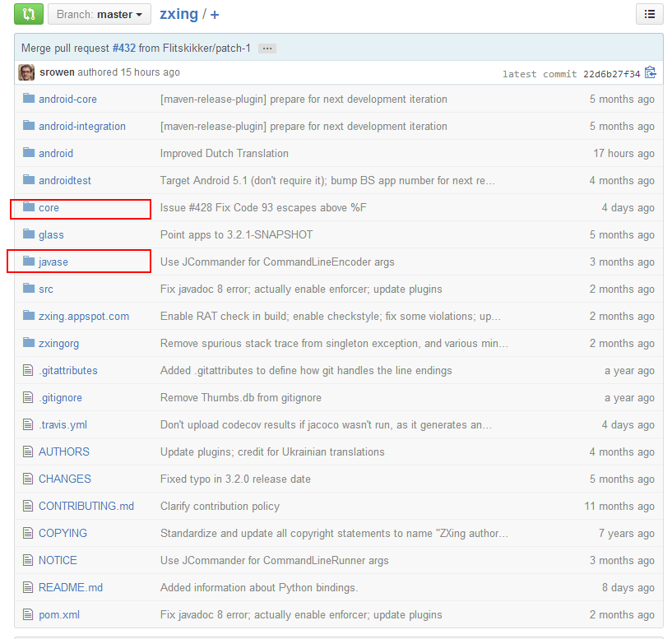Click the .gitignore file icon

[x=28, y=397]
